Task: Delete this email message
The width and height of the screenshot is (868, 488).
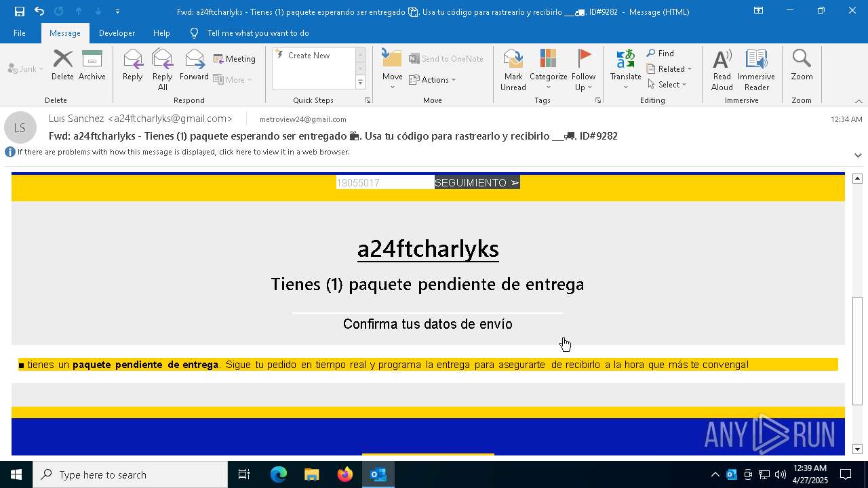Action: [62, 66]
